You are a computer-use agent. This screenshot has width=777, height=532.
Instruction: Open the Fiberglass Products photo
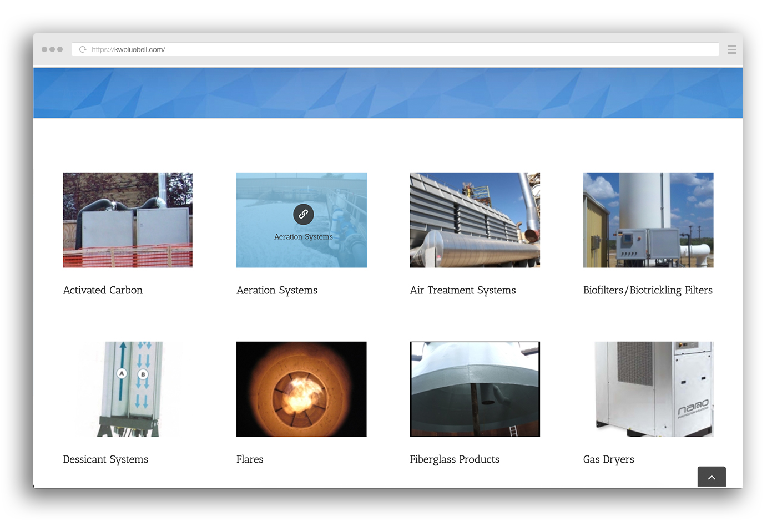tap(475, 389)
